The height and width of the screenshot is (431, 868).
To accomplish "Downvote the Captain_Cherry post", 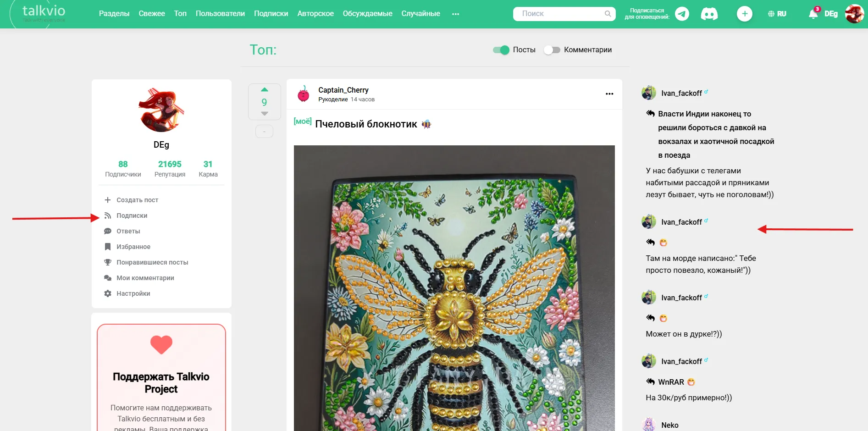I will tap(265, 113).
